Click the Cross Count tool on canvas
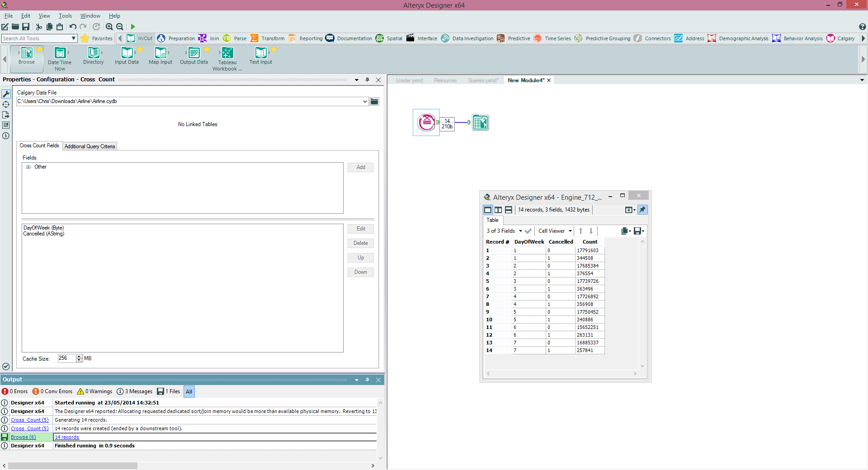Viewport: 868px width, 470px height. pyautogui.click(x=426, y=122)
